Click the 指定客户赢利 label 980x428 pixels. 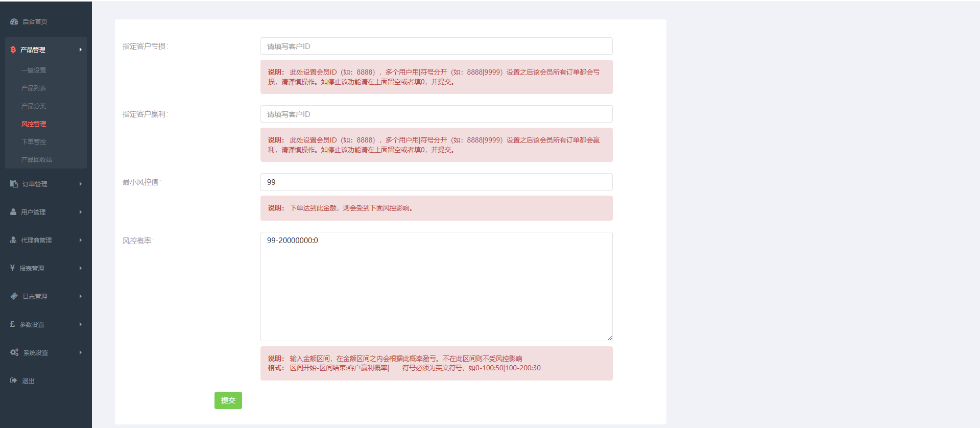(x=145, y=114)
